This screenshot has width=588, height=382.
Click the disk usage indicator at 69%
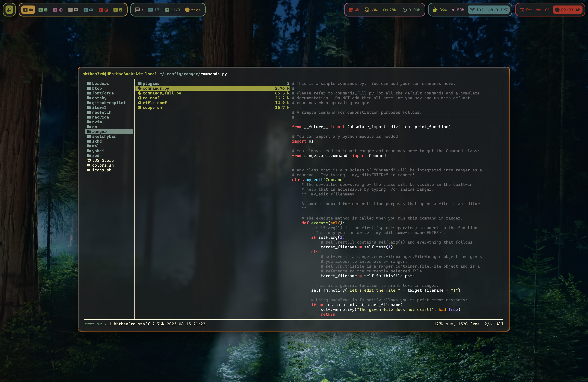[371, 10]
